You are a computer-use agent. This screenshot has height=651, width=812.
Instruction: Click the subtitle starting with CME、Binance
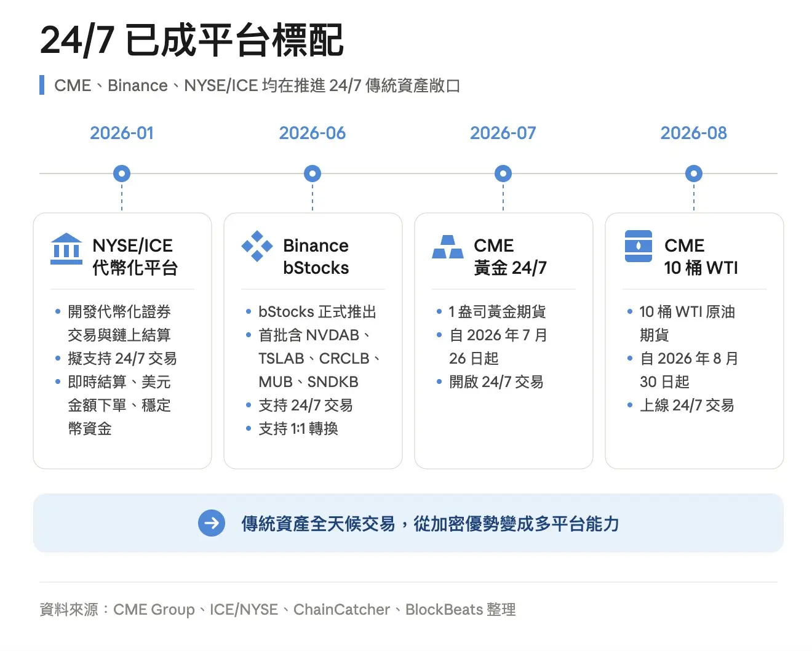pos(257,86)
